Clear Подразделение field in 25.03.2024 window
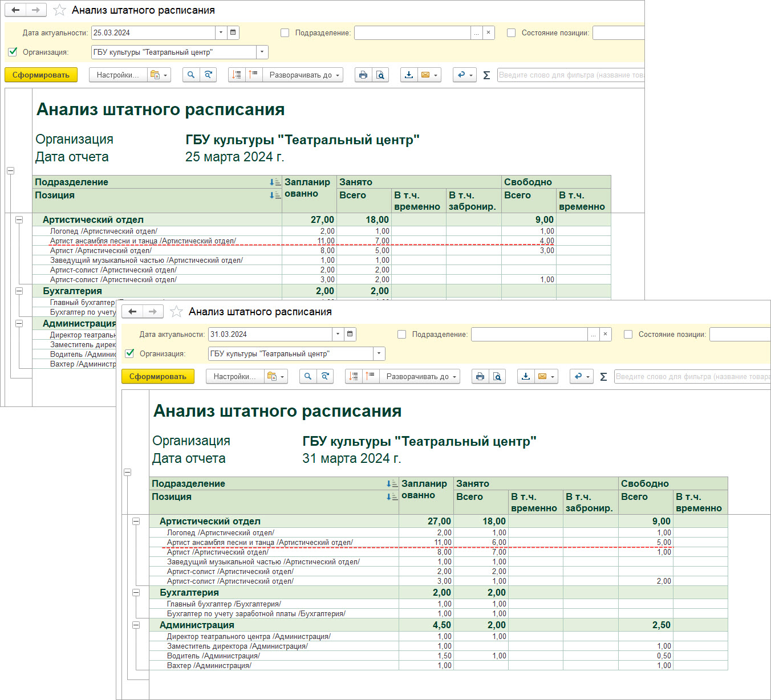This screenshot has height=700, width=771. coord(489,33)
